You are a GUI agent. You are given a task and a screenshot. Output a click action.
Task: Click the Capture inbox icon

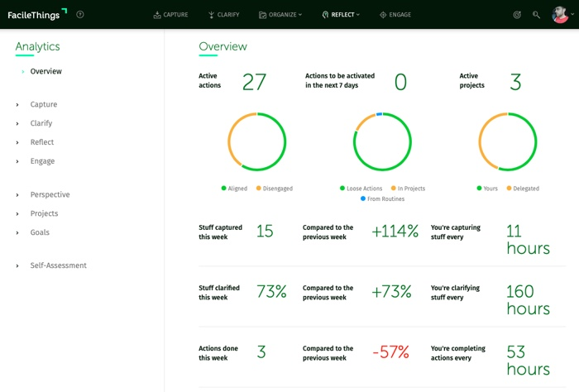click(x=157, y=15)
